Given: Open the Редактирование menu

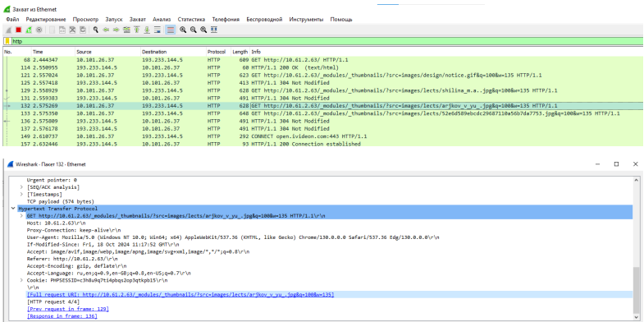Looking at the screenshot, I should 46,20.
